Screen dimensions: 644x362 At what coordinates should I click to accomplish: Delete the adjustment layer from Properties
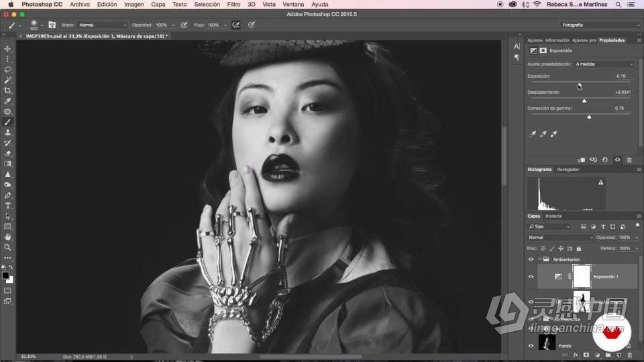629,160
